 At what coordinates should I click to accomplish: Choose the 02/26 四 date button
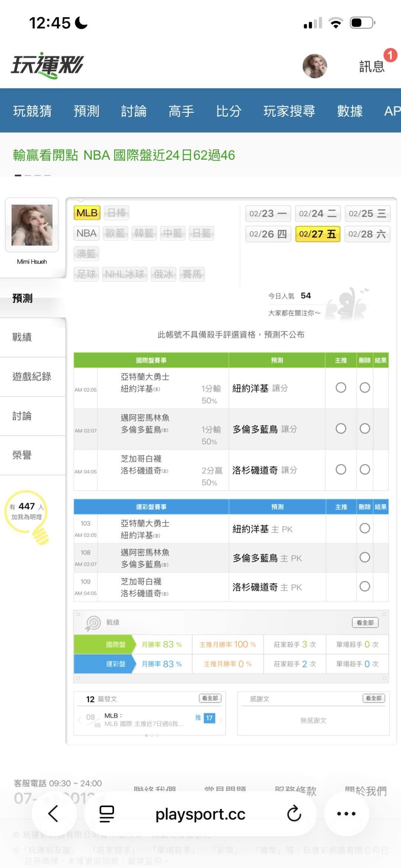point(268,234)
